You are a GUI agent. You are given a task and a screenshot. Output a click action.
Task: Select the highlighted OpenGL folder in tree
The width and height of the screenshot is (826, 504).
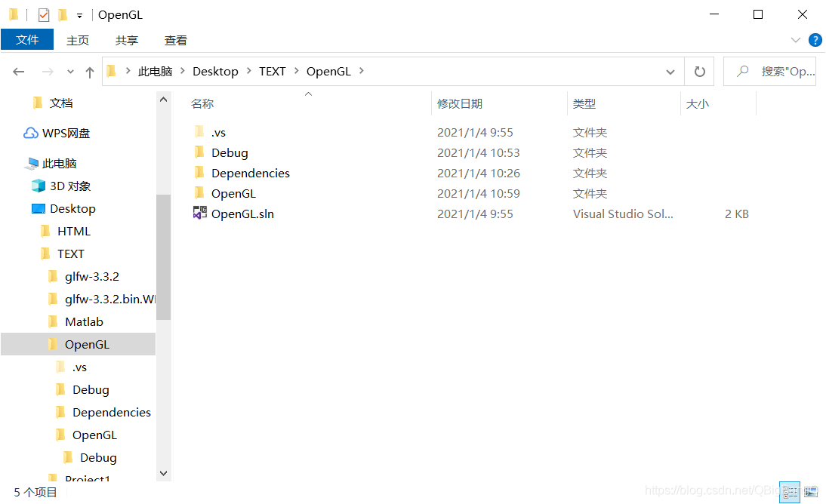pos(78,345)
